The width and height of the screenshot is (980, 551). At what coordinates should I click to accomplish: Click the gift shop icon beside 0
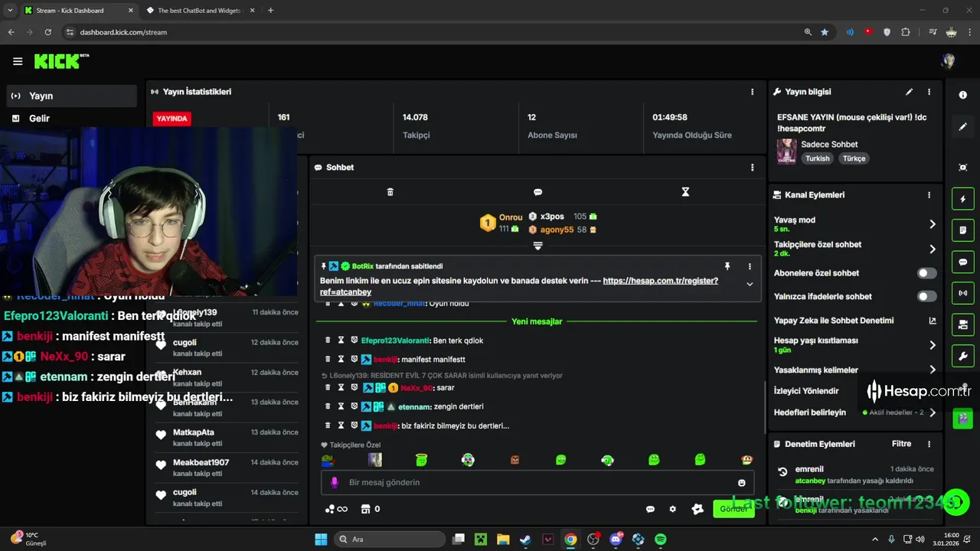click(x=365, y=510)
